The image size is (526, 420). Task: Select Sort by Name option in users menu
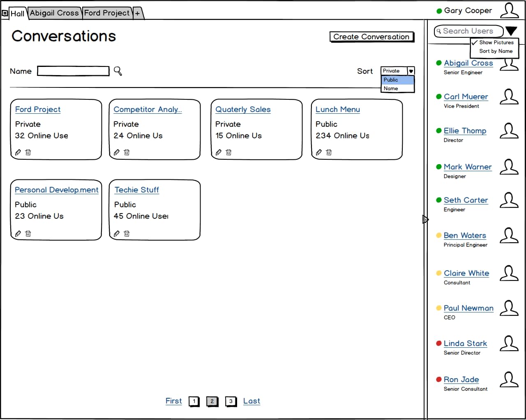[x=496, y=51]
